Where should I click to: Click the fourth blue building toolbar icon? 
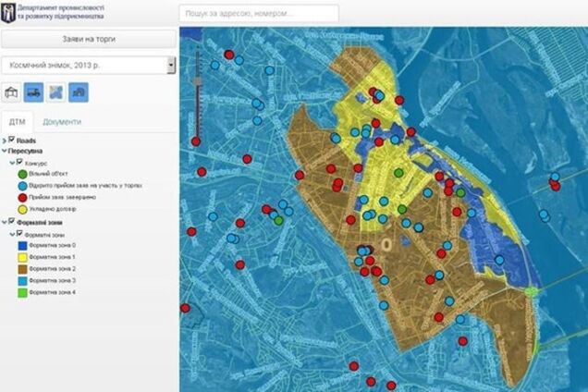click(x=80, y=92)
